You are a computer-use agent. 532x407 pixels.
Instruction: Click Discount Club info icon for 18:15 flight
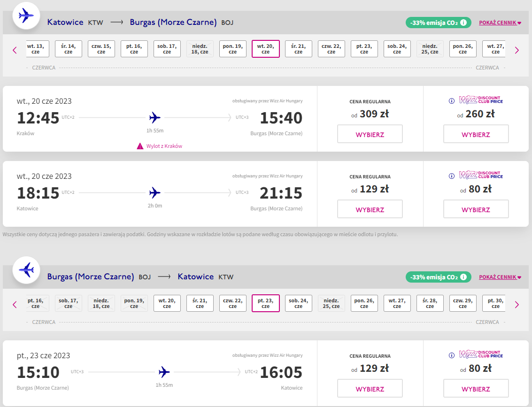pos(452,176)
